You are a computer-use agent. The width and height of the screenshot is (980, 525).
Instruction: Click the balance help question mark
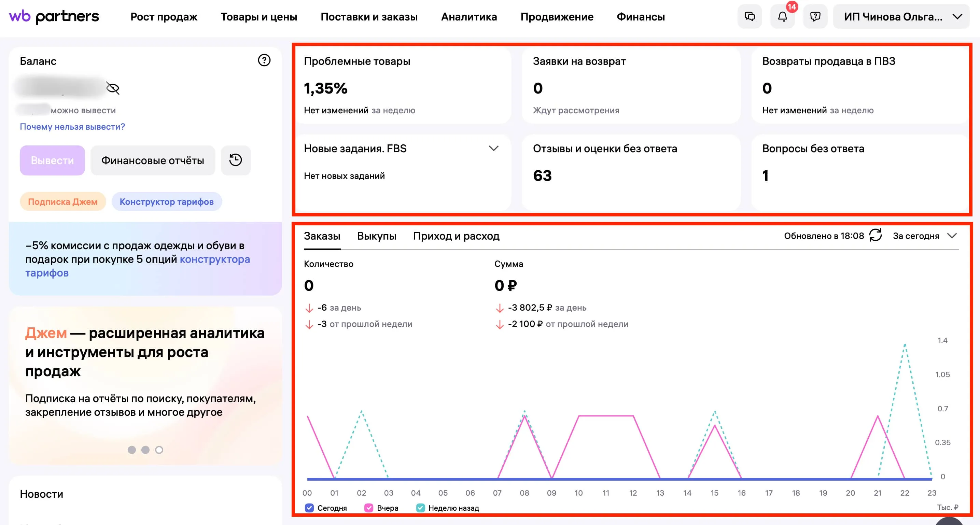(264, 60)
